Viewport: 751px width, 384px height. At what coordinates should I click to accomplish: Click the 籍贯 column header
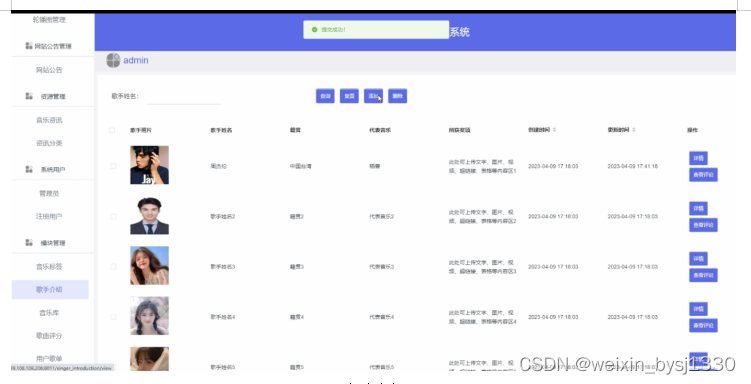pos(296,130)
